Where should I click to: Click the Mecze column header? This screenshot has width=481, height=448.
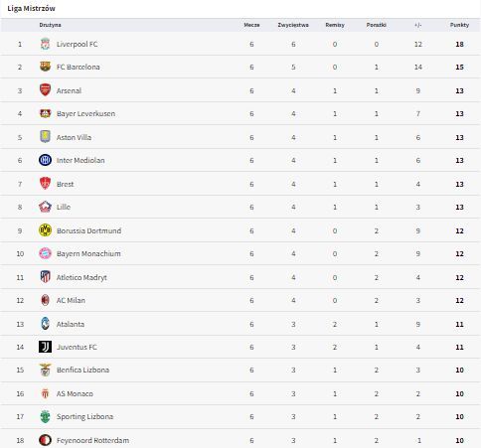pyautogui.click(x=251, y=25)
